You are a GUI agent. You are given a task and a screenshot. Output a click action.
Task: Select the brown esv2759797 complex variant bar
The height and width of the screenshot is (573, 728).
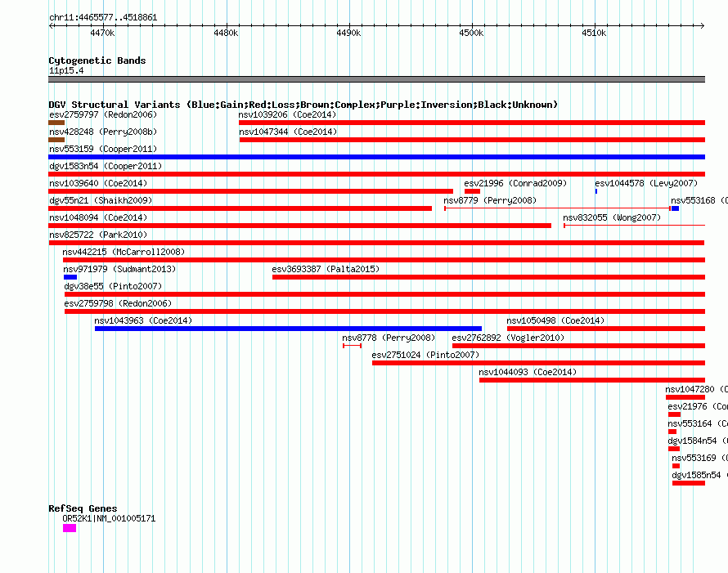pos(56,123)
